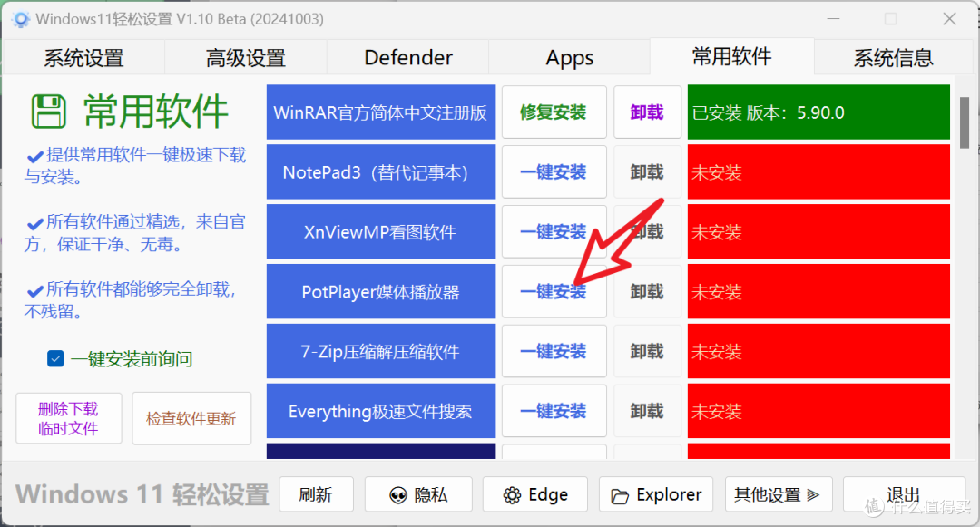This screenshot has height=527, width=980.
Task: Open the 系统设置 tab
Action: (83, 58)
